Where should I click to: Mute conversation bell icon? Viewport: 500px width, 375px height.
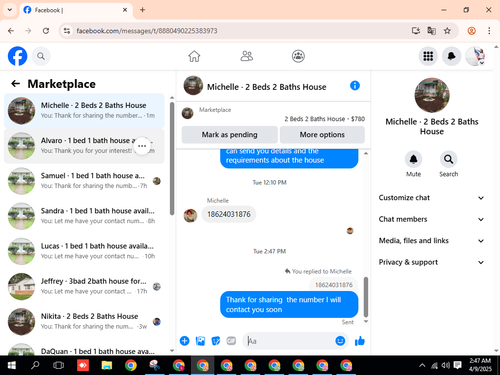(x=413, y=159)
